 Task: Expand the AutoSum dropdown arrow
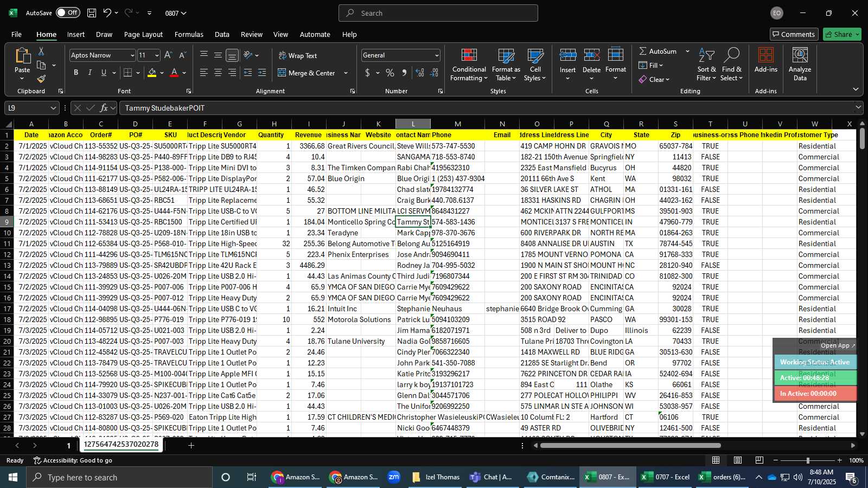[687, 51]
